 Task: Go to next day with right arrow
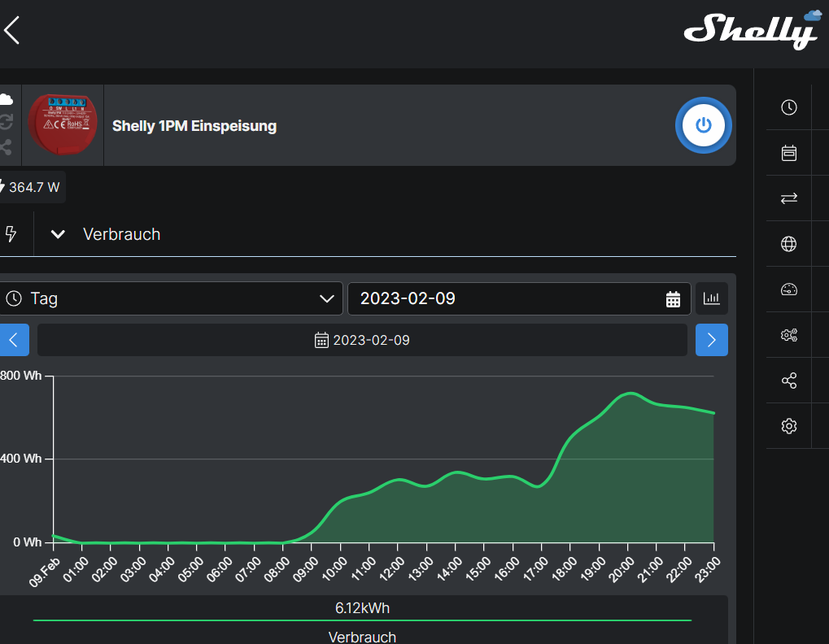pos(711,340)
